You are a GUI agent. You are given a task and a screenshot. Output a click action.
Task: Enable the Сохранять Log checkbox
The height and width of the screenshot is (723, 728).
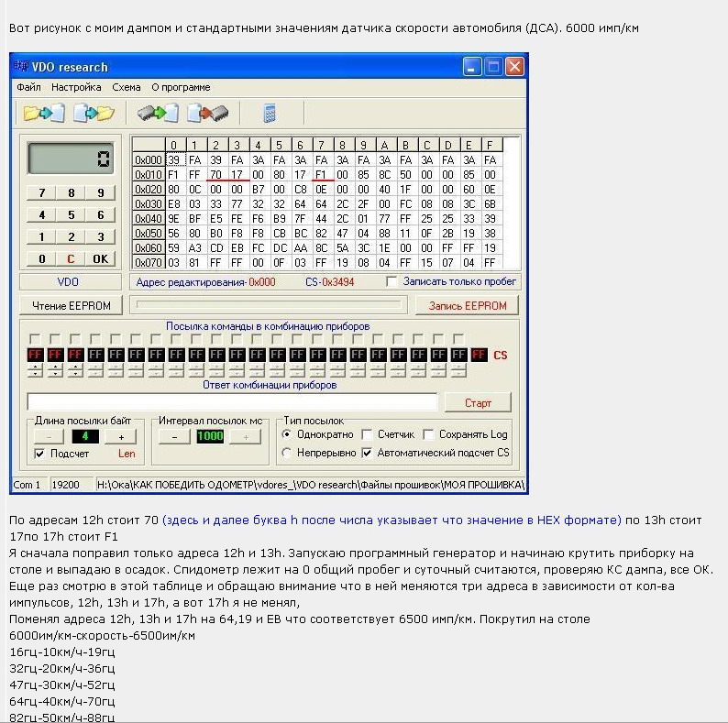(428, 435)
